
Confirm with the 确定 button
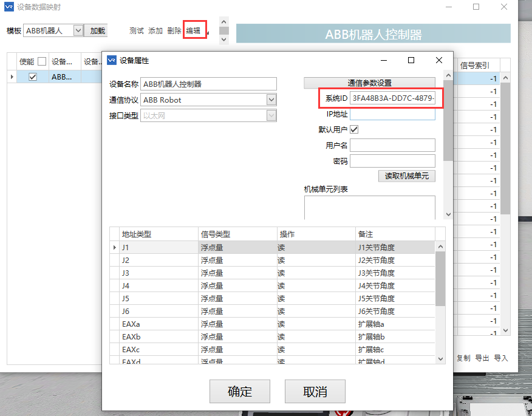pos(239,391)
